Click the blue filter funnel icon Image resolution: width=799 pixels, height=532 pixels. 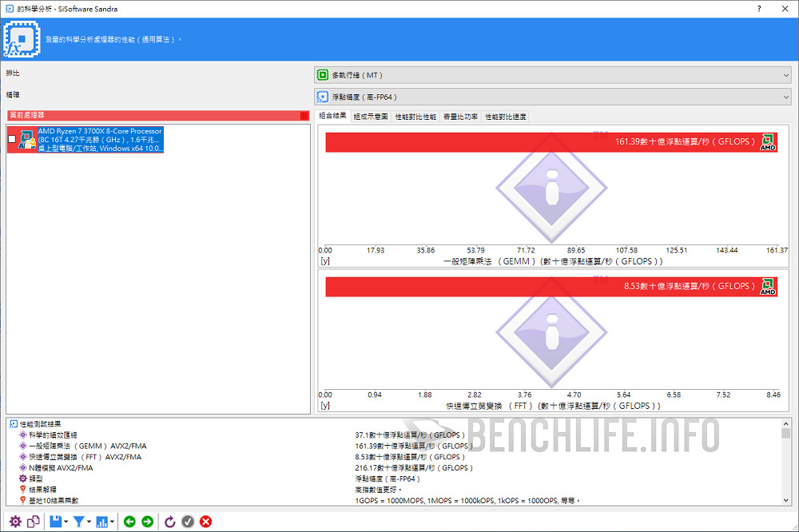click(x=79, y=522)
